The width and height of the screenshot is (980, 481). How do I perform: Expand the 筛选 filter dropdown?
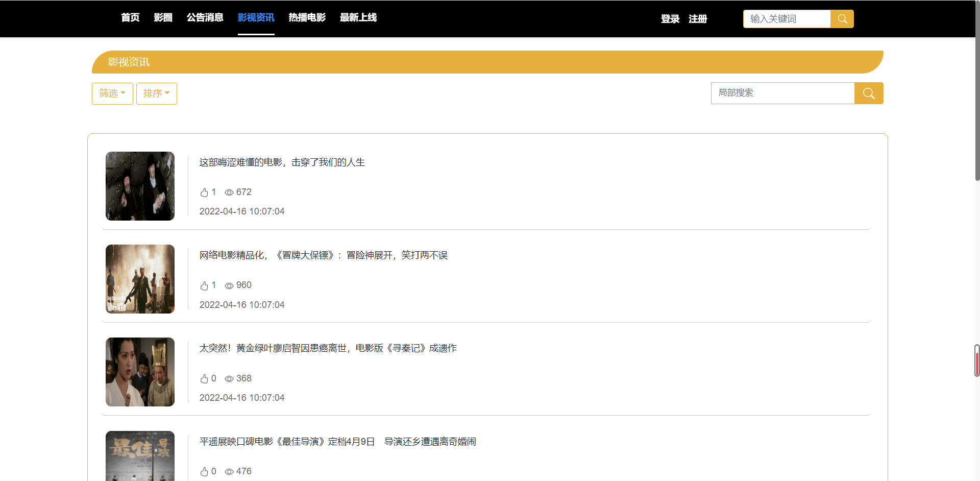click(x=112, y=93)
